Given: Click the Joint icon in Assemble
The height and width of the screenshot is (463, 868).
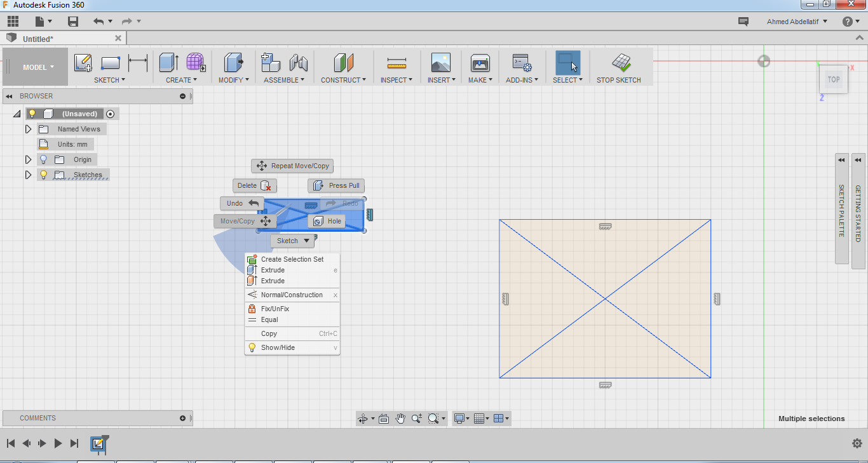Looking at the screenshot, I should (298, 63).
